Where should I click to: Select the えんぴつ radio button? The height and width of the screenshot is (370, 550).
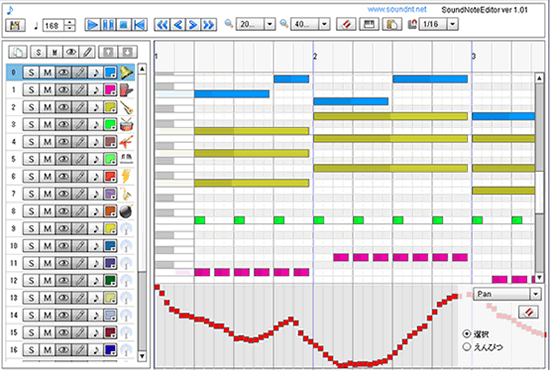[x=467, y=347]
